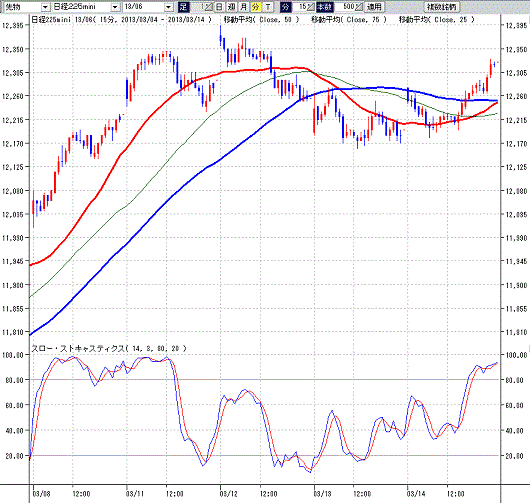Click the left-axis 20.00 stochastic level label
Screen dimensions: 530x503
[14, 456]
